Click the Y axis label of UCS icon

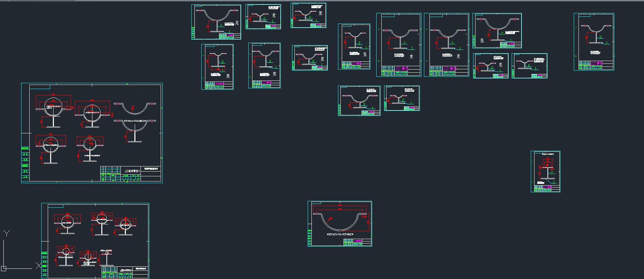[6, 233]
